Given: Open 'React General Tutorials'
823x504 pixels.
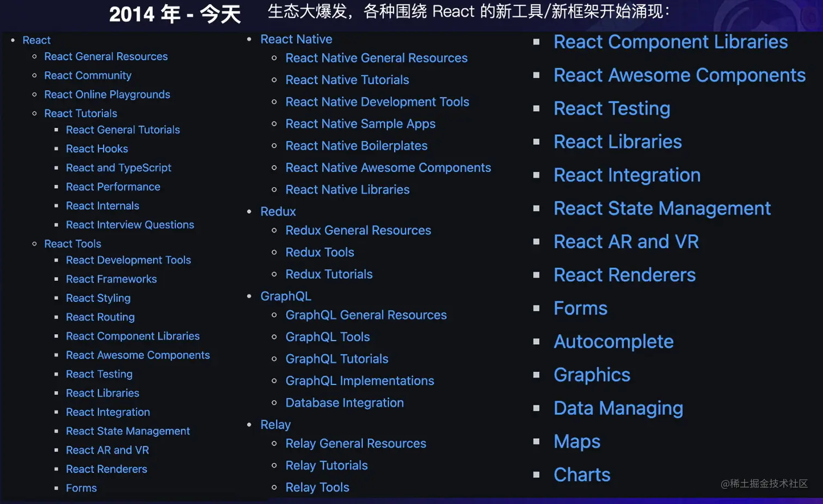Looking at the screenshot, I should coord(122,130).
